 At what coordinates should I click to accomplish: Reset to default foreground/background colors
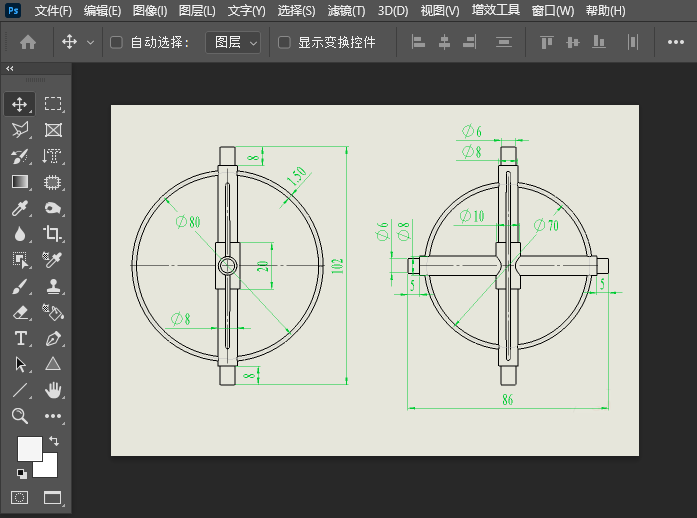point(21,474)
